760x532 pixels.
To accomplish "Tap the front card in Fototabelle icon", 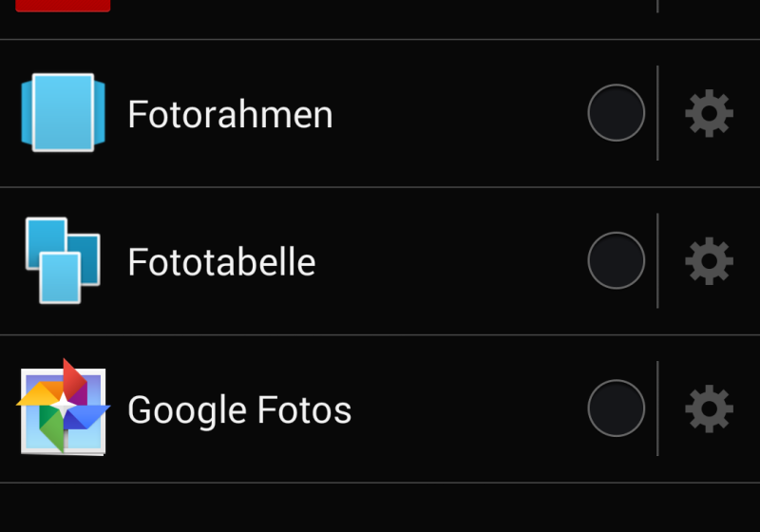I will pos(59,277).
